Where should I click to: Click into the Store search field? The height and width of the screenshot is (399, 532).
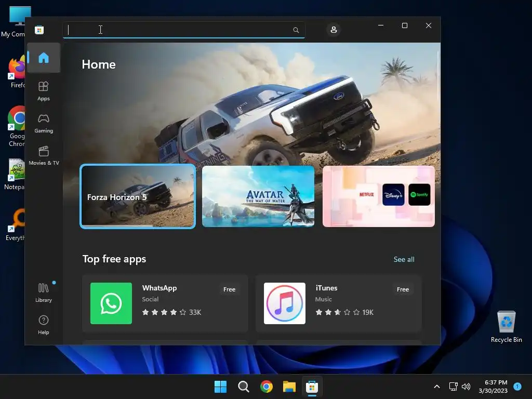[183, 30]
